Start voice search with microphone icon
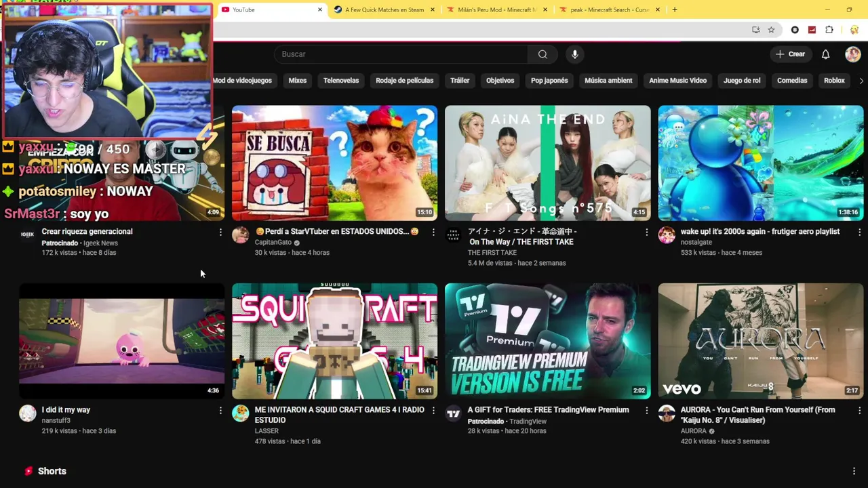The image size is (868, 488). click(x=574, y=54)
